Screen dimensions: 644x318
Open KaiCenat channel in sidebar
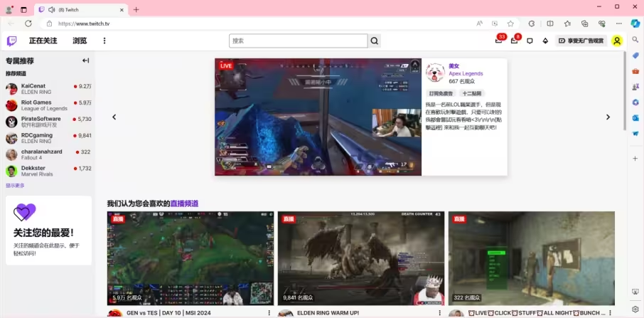pos(48,89)
